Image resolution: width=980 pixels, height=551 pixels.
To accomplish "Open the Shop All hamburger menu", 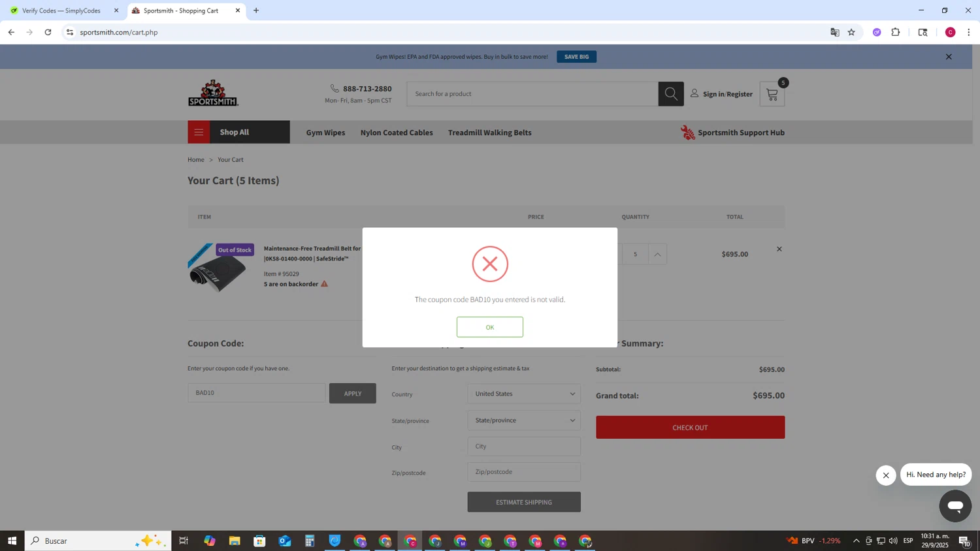I will (199, 132).
